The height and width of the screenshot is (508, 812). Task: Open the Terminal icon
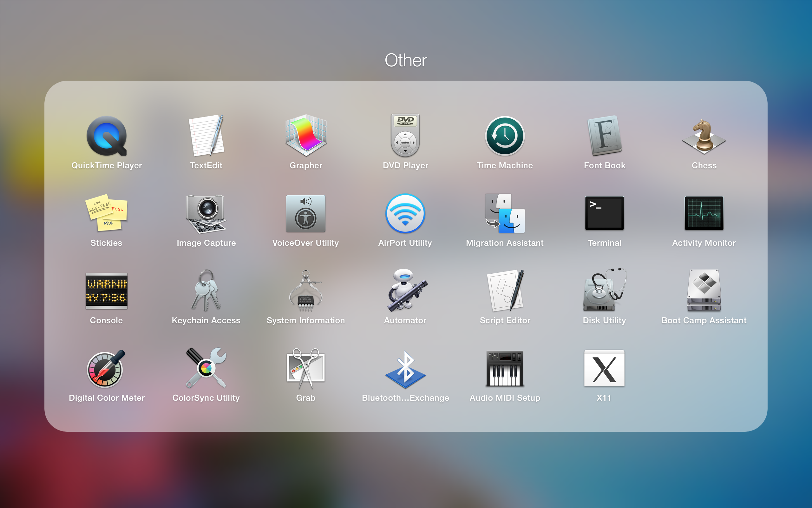click(x=604, y=213)
